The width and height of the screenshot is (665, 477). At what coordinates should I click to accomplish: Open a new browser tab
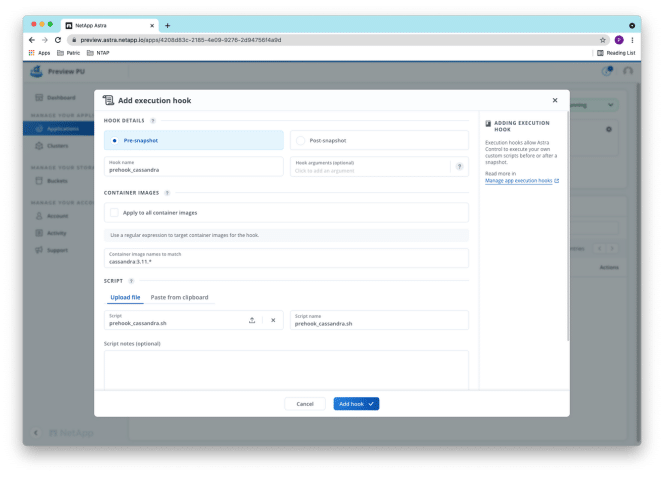tap(168, 25)
